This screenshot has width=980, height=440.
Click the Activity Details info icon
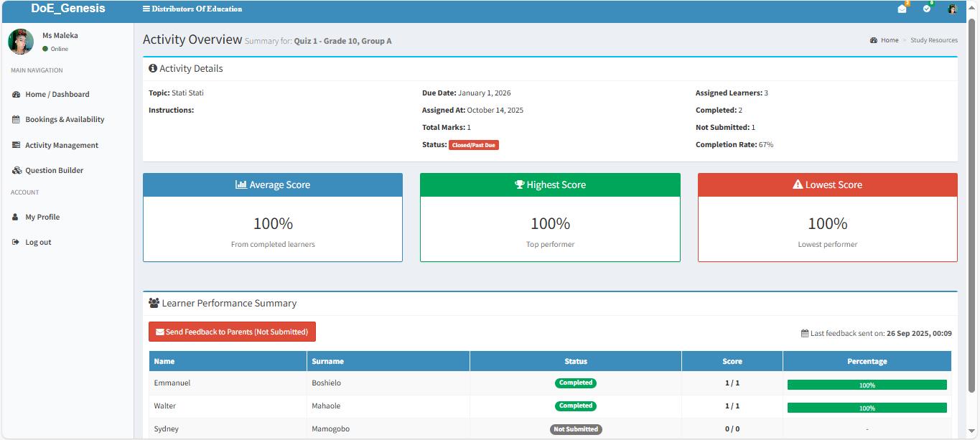click(x=151, y=68)
